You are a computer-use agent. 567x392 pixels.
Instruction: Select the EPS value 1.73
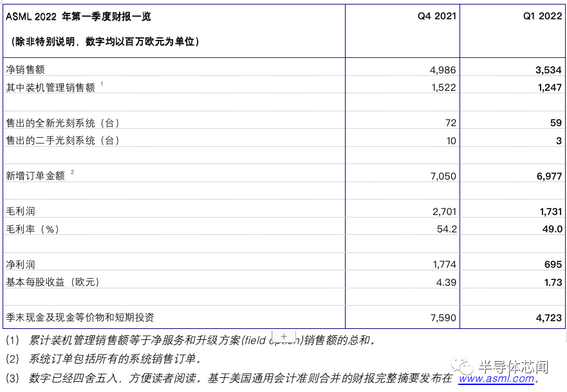coord(553,283)
